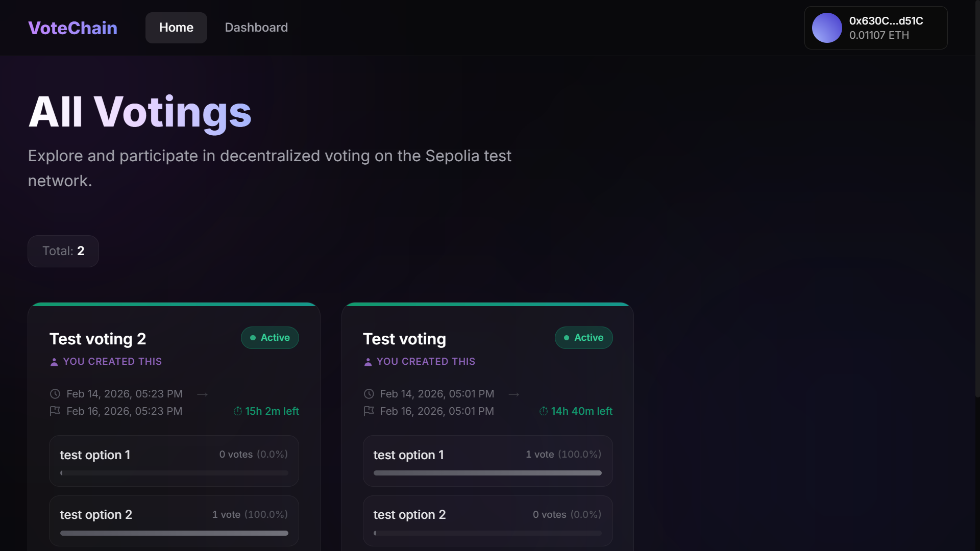Click the timer icon next to 15h 2m left
The width and height of the screenshot is (980, 551).
(x=237, y=411)
